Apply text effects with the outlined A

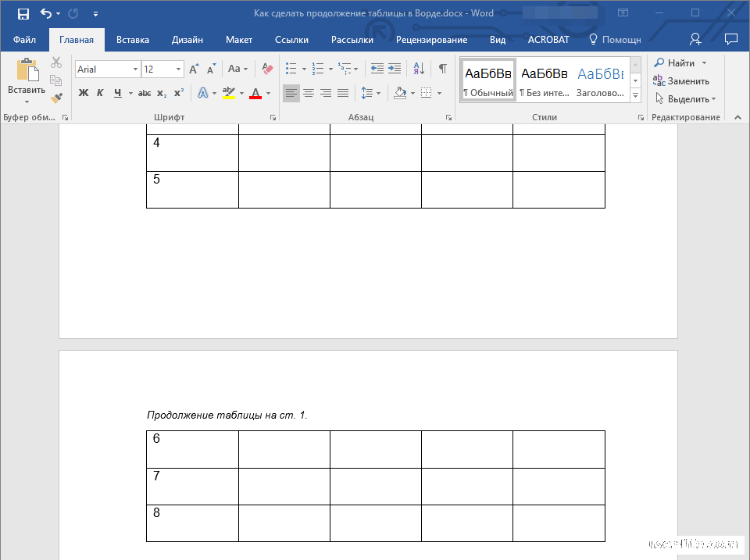[x=203, y=93]
